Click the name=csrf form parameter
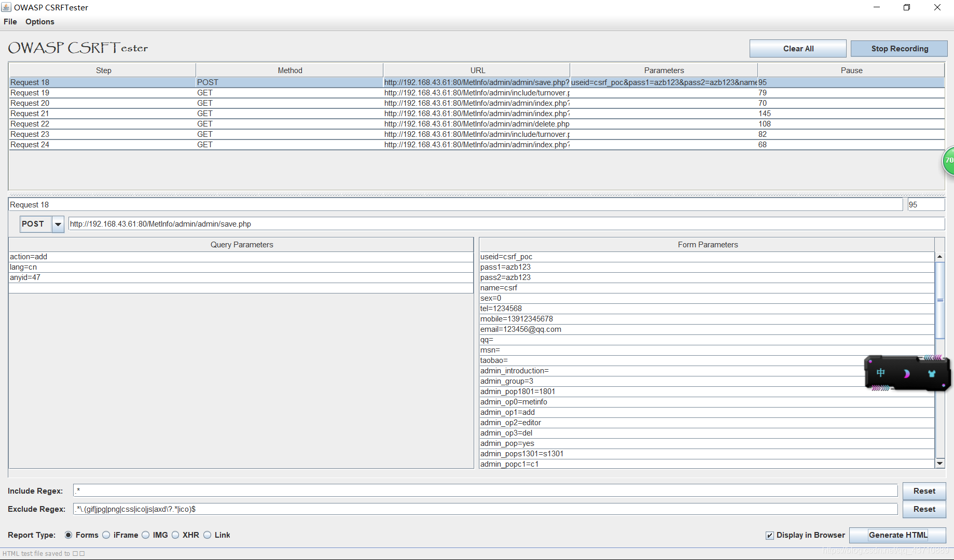The height and width of the screenshot is (560, 954). [x=707, y=288]
